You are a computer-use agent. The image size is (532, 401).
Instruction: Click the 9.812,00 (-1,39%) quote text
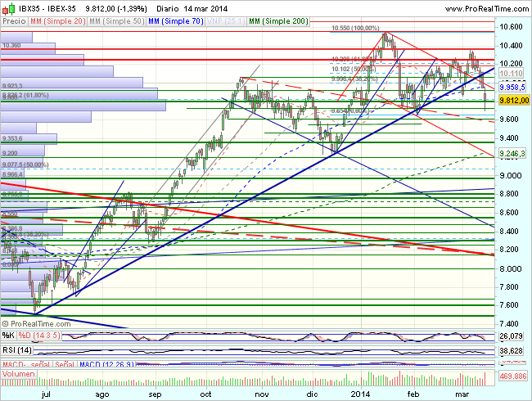[116, 9]
